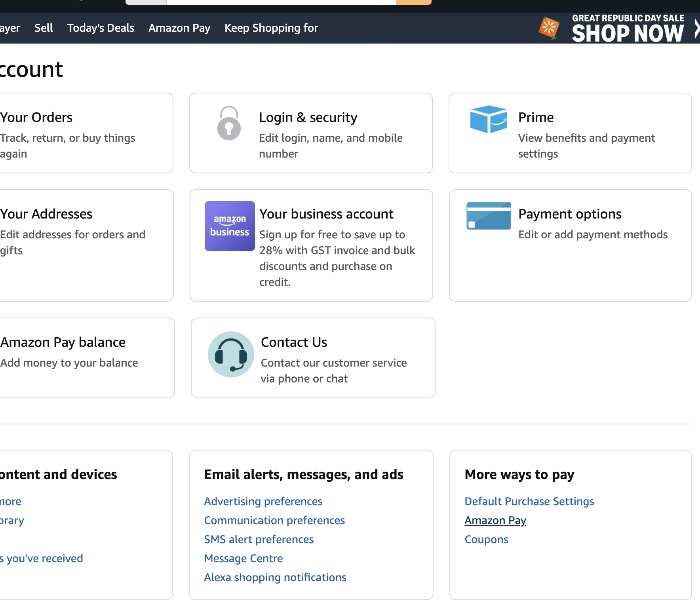700x616 pixels.
Task: Open the Your Addresses card
Action: (86, 245)
